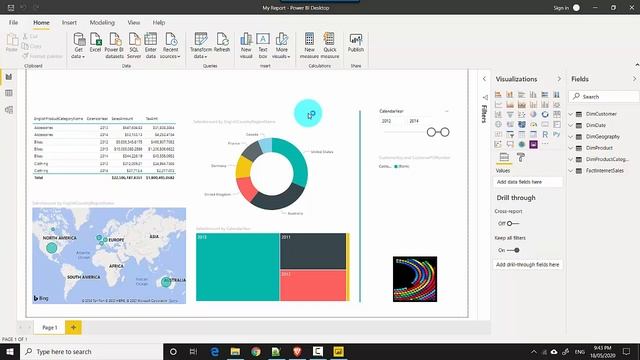The image size is (640, 360).
Task: Select the R script visual icon
Action: coord(545,134)
